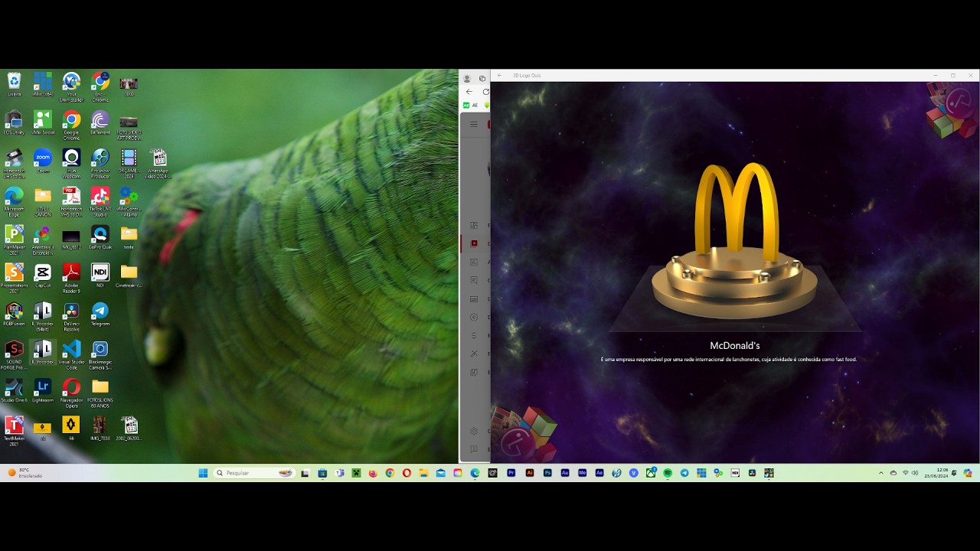Open the Adobe Reader 9 desktop shortcut
Image resolution: width=980 pixels, height=551 pixels.
point(71,277)
